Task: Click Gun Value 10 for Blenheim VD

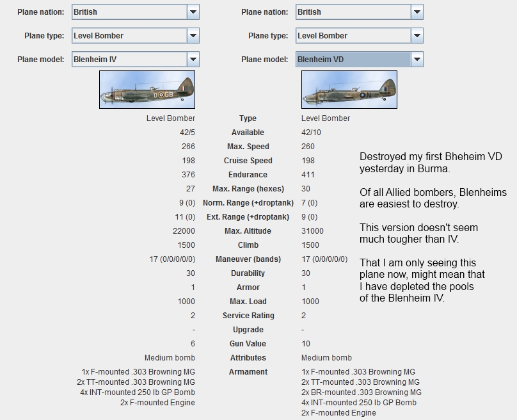Action: tap(306, 344)
